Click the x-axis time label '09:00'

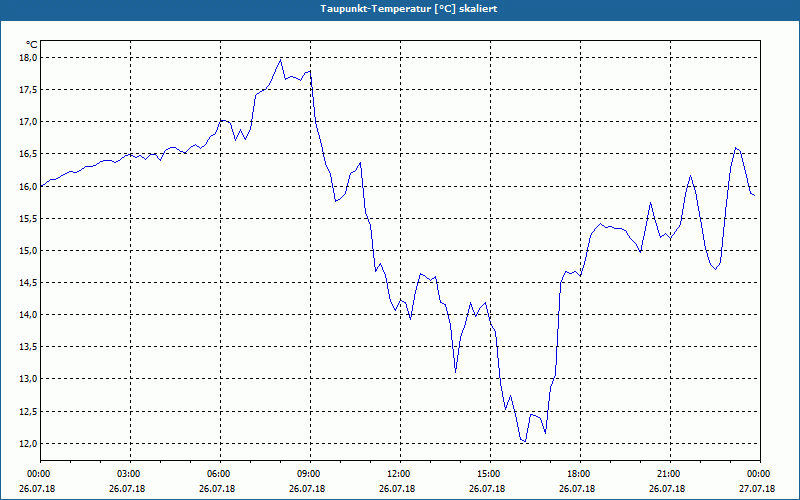point(311,474)
